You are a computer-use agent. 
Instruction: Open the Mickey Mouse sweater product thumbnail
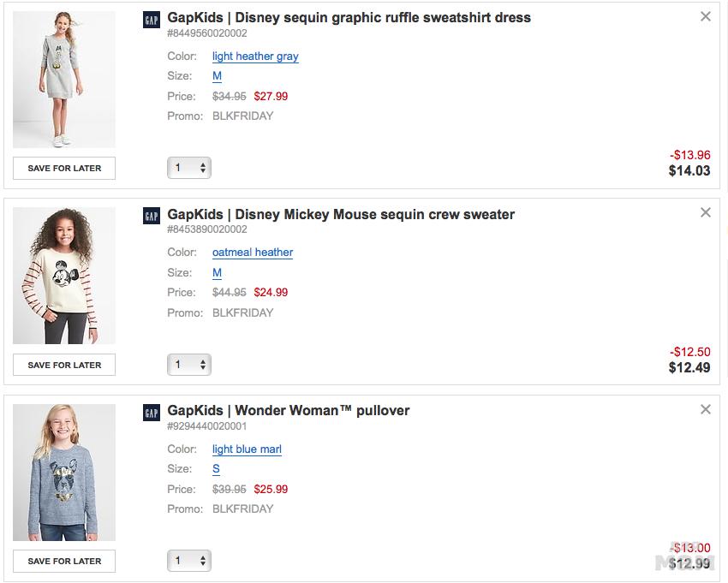64,276
